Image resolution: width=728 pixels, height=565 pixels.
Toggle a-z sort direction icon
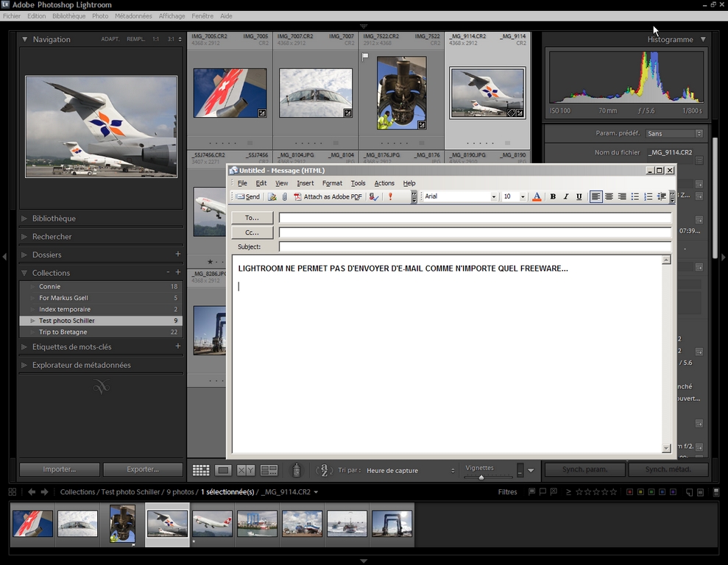click(x=325, y=470)
